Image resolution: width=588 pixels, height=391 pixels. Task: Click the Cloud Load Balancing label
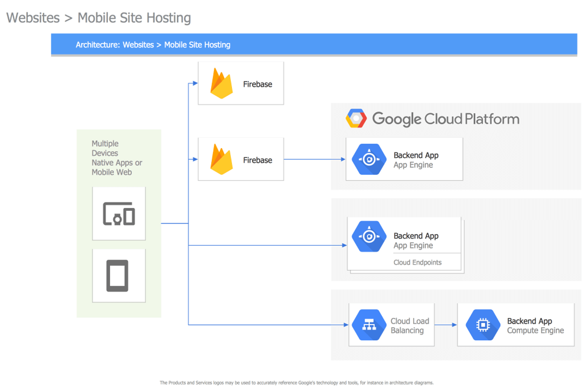coord(410,326)
